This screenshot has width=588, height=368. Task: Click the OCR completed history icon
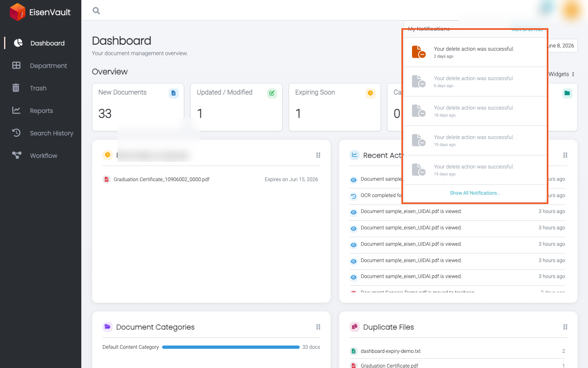click(354, 196)
